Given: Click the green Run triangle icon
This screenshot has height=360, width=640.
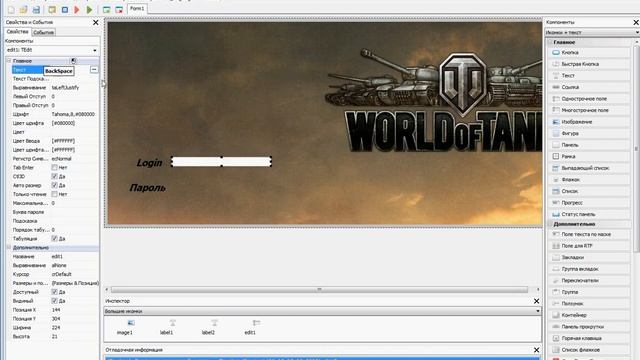Looking at the screenshot, I should point(89,9).
